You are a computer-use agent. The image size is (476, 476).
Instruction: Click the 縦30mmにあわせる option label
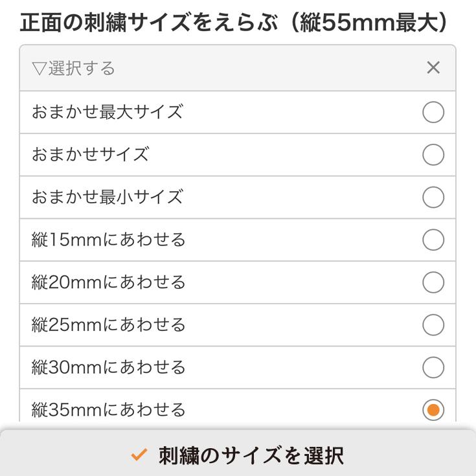point(108,367)
